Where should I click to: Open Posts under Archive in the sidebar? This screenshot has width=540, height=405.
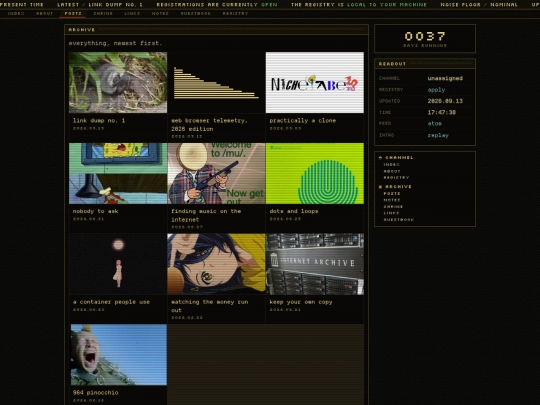click(392, 194)
